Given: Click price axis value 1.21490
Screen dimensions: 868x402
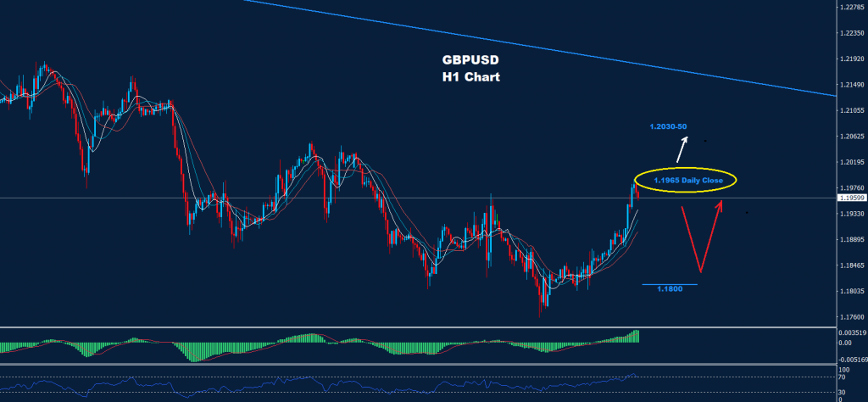Looking at the screenshot, I should coord(852,85).
